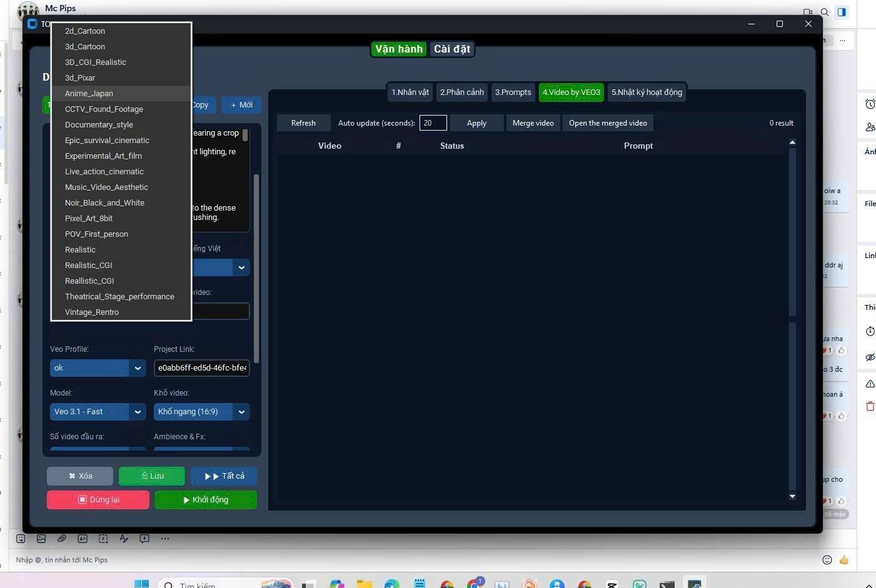Click the results list scroll down arrow
876x588 pixels.
click(x=792, y=497)
